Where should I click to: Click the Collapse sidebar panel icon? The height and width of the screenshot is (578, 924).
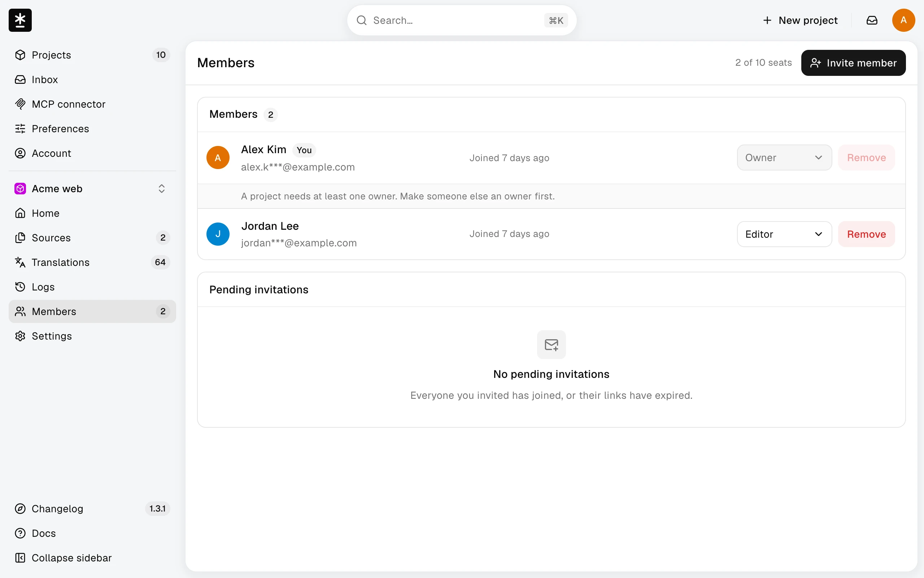[20, 558]
